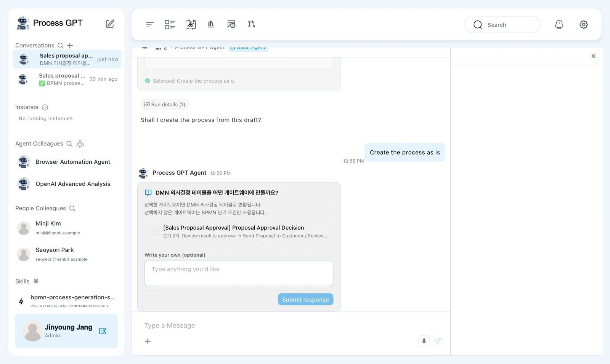Click the top Search field
This screenshot has width=610, height=364.
[502, 25]
